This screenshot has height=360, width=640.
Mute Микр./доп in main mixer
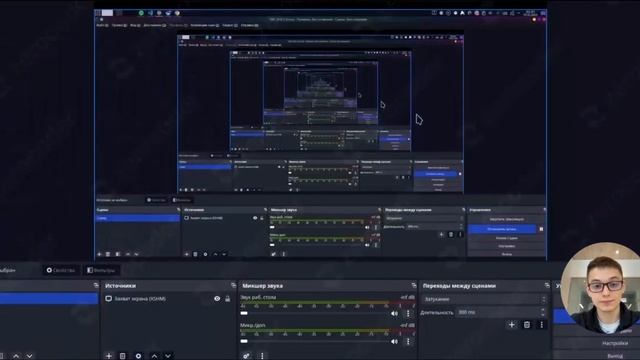pyautogui.click(x=394, y=342)
